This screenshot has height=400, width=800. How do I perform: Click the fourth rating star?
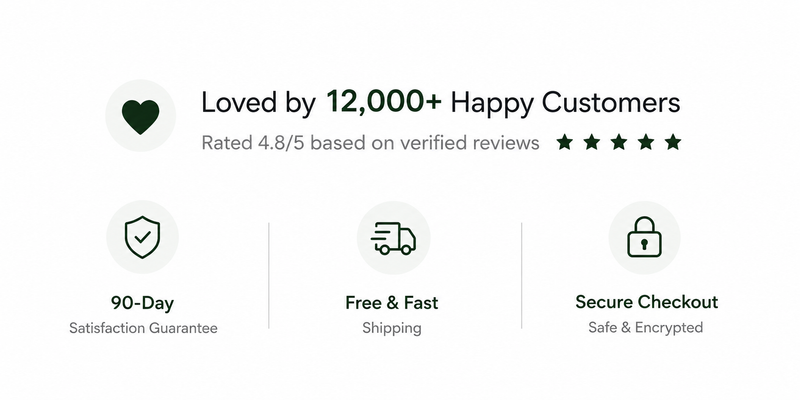646,142
